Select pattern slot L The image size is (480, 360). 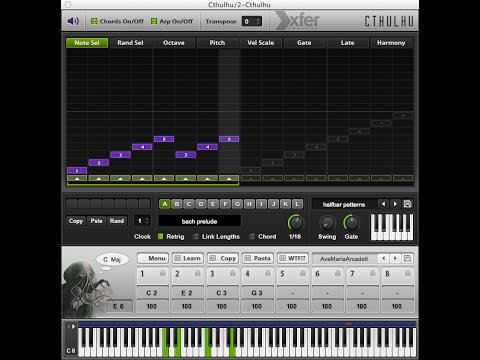click(x=298, y=204)
